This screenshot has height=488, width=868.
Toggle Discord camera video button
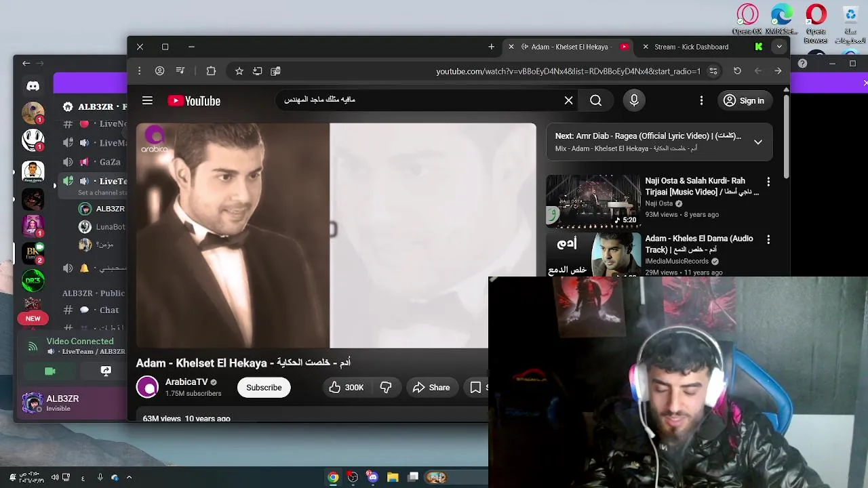pyautogui.click(x=50, y=371)
